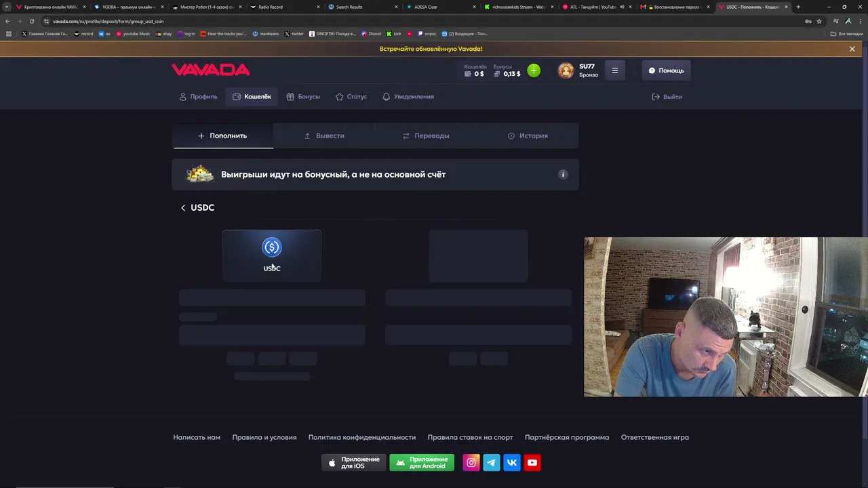Open the ebay bookmark
868x488 pixels.
pyautogui.click(x=163, y=34)
